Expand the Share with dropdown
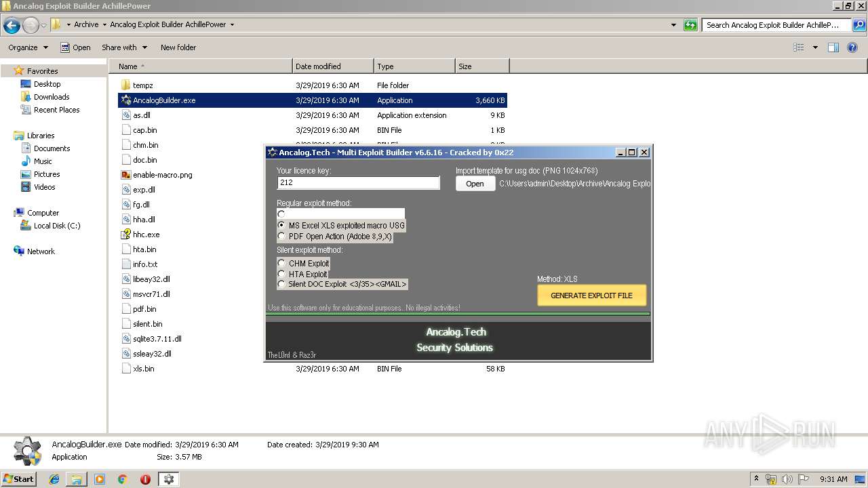Viewport: 868px width, 488px height. tap(125, 47)
